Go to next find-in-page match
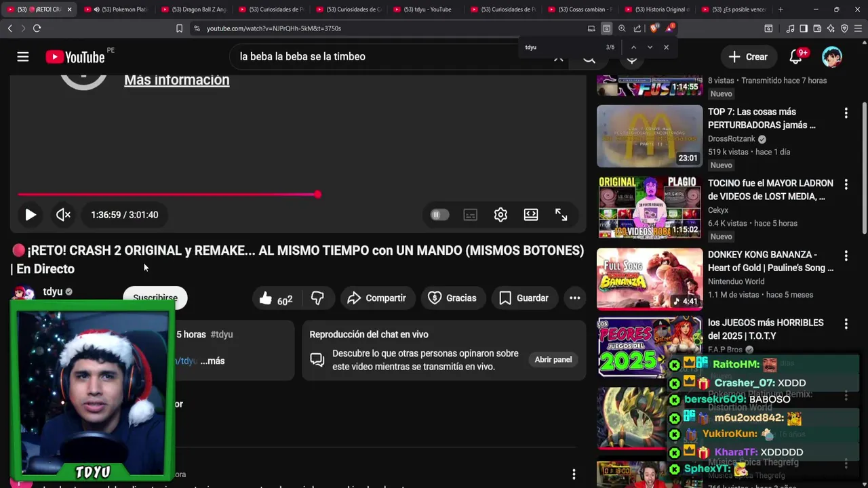868x488 pixels. pos(650,47)
